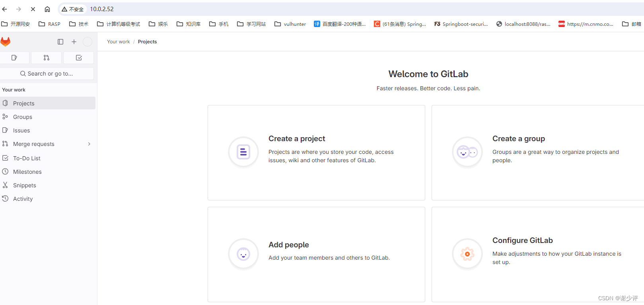Open the Springboot-securi bookmark
Viewport: 644px width, 305px height.
(x=461, y=24)
